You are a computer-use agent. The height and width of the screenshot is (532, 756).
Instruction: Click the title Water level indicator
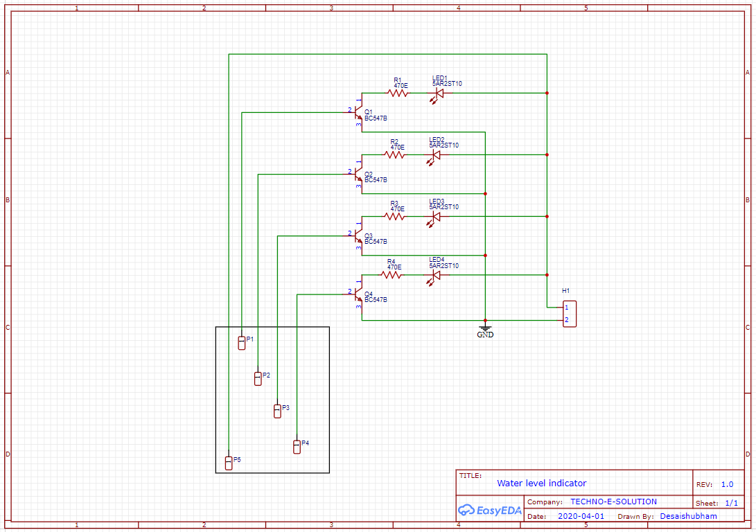(541, 483)
